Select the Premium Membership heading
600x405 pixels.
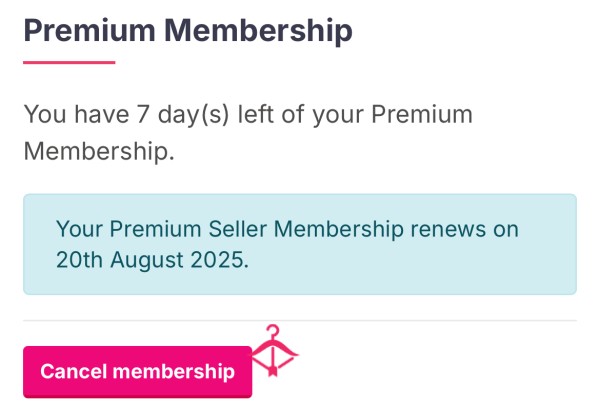click(188, 31)
